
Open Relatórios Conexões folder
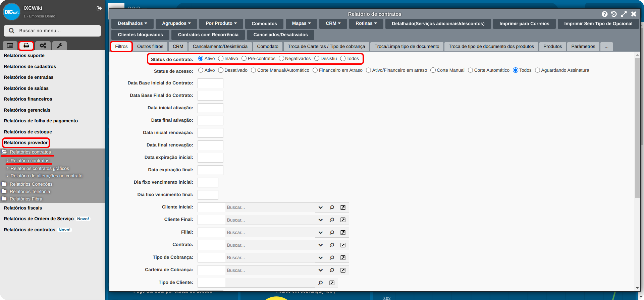point(31,184)
